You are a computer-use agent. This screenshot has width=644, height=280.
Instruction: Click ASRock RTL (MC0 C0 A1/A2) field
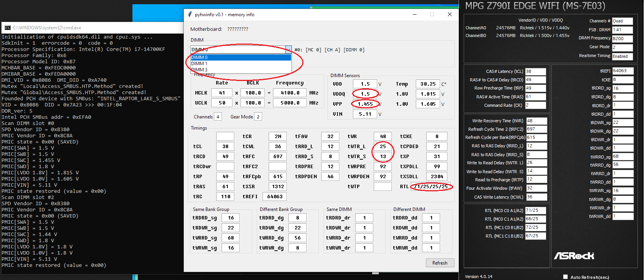click(536, 211)
